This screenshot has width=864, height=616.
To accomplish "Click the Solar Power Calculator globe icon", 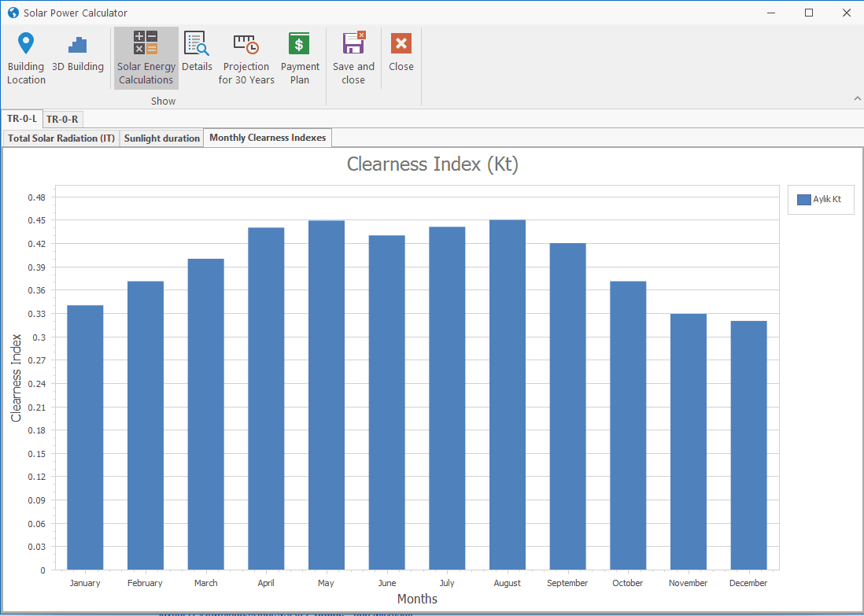I will click(x=12, y=13).
